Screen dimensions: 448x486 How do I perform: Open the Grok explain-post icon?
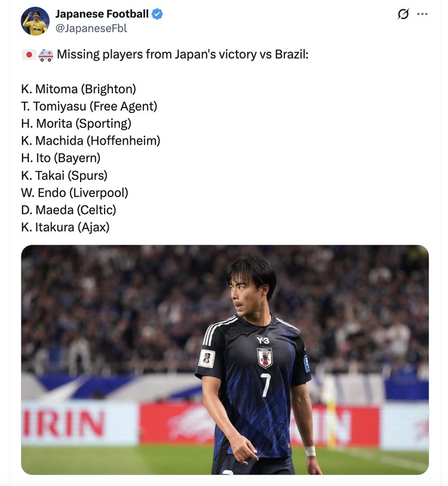[x=403, y=14]
